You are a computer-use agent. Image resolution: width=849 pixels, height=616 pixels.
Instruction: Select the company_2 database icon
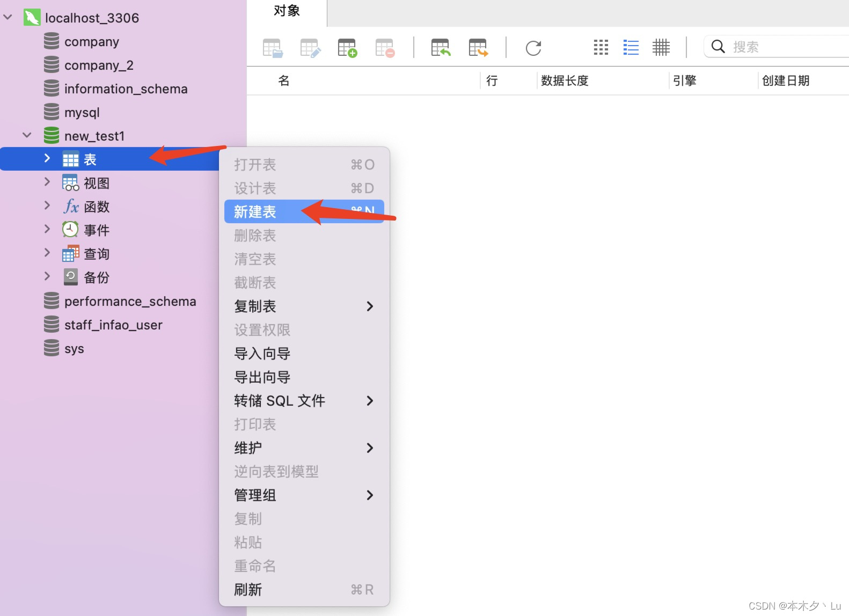coord(52,64)
